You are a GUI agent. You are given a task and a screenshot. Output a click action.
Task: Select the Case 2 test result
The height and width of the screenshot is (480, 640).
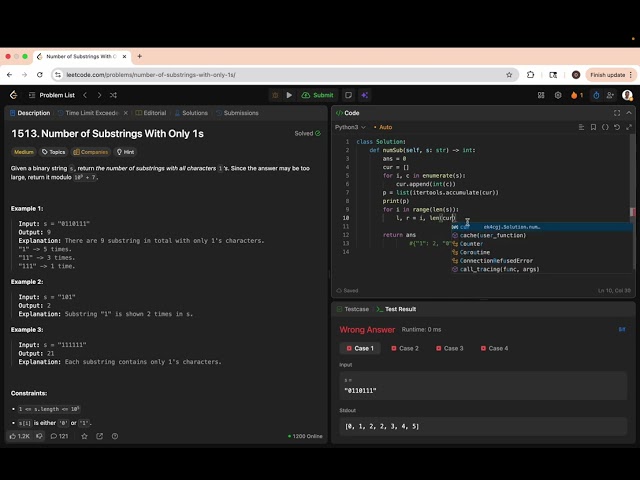coord(405,348)
